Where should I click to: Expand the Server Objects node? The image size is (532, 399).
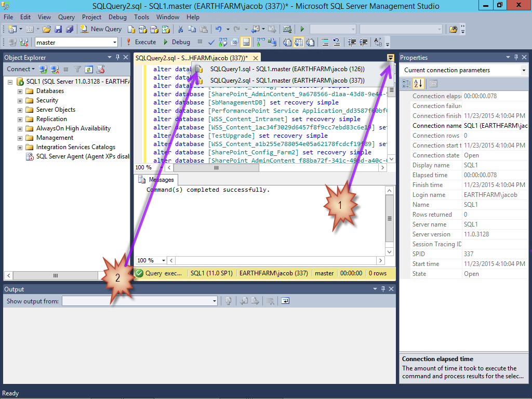(x=20, y=110)
